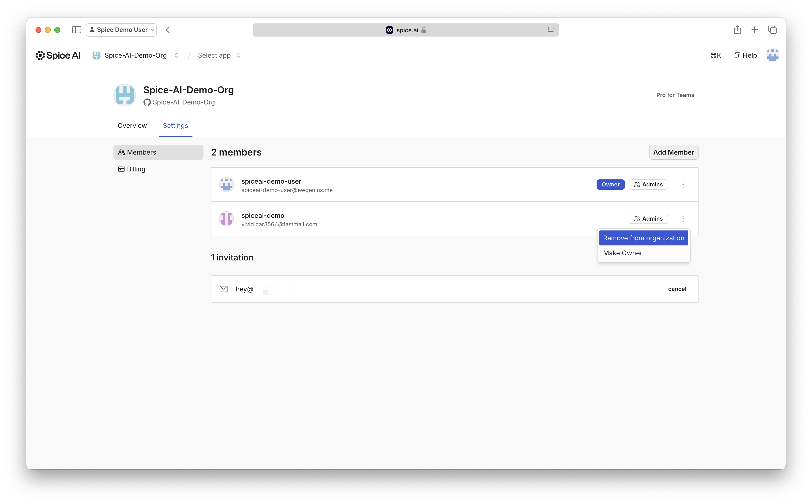Open the Spice Demo User profile dropdown
The image size is (812, 504).
(x=121, y=30)
